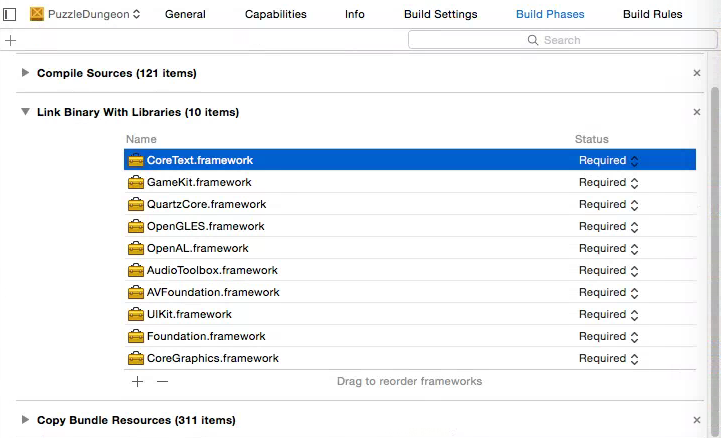Image resolution: width=721 pixels, height=438 pixels.
Task: Remove the Compile Sources phase
Action: 697,73
